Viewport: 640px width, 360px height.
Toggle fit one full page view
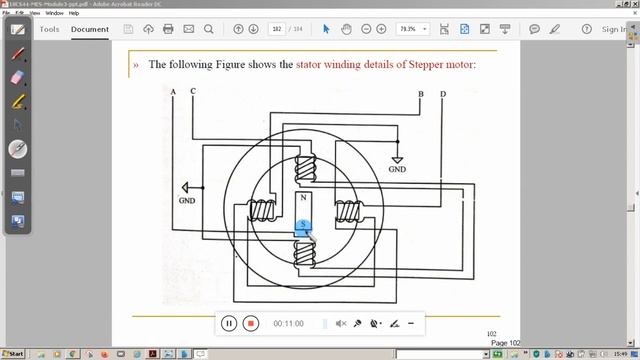[x=464, y=29]
